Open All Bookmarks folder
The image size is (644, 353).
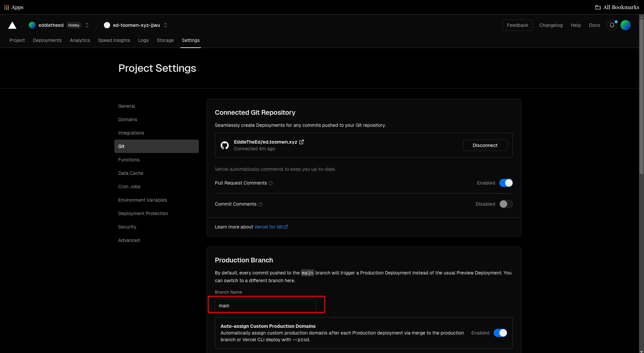coord(617,7)
